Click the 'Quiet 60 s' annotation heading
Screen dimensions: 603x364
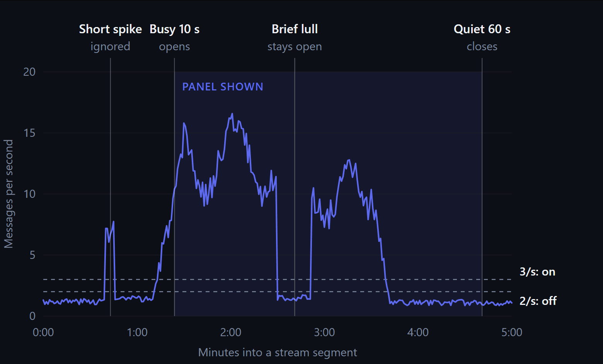pos(482,29)
